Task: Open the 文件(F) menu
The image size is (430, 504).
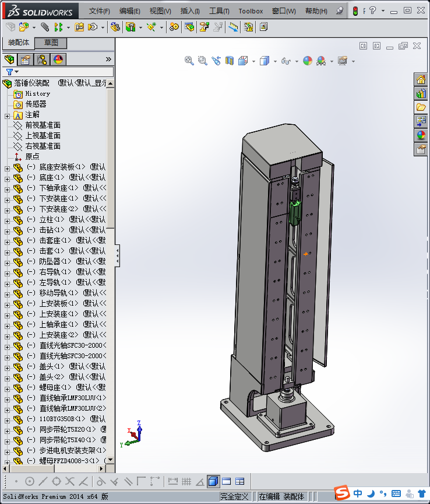Action: 99,11
